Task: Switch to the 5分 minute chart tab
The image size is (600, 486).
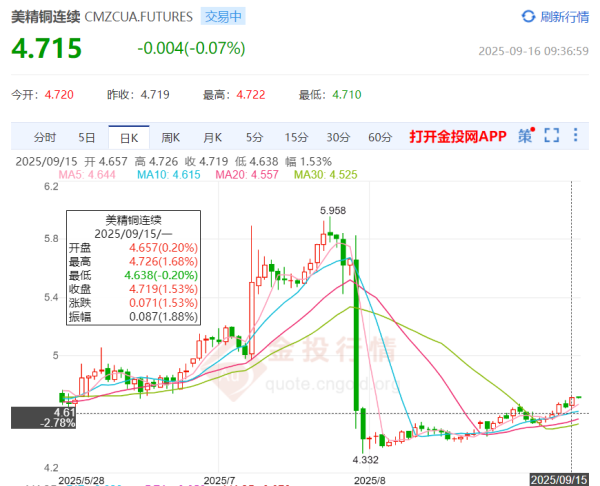Action: click(x=254, y=137)
